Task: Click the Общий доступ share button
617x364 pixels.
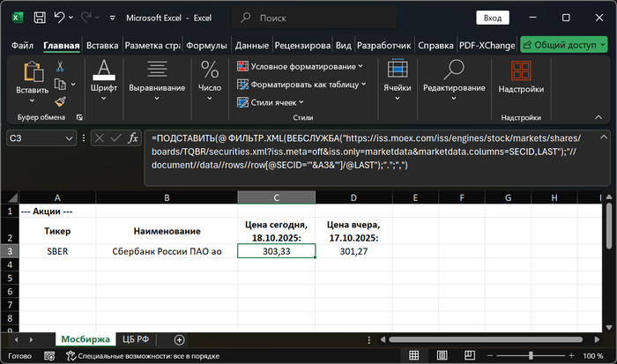Action: pyautogui.click(x=564, y=45)
